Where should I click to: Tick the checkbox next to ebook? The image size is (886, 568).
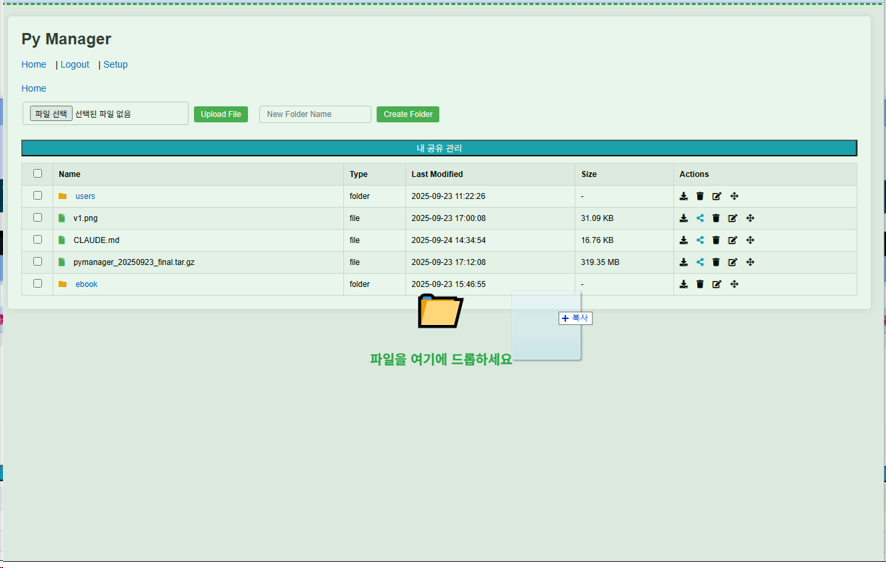38,284
